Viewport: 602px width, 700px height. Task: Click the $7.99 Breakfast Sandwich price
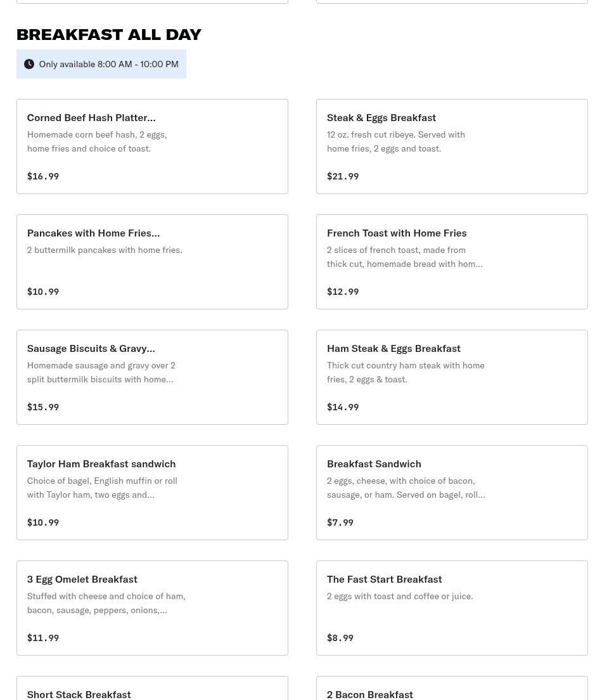coord(340,522)
